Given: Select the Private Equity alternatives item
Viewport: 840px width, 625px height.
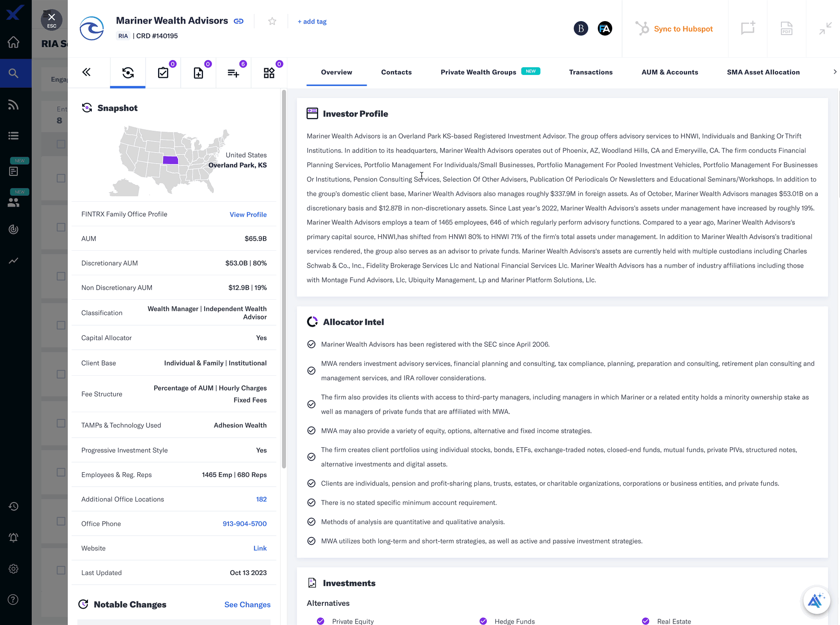Looking at the screenshot, I should click(x=353, y=621).
